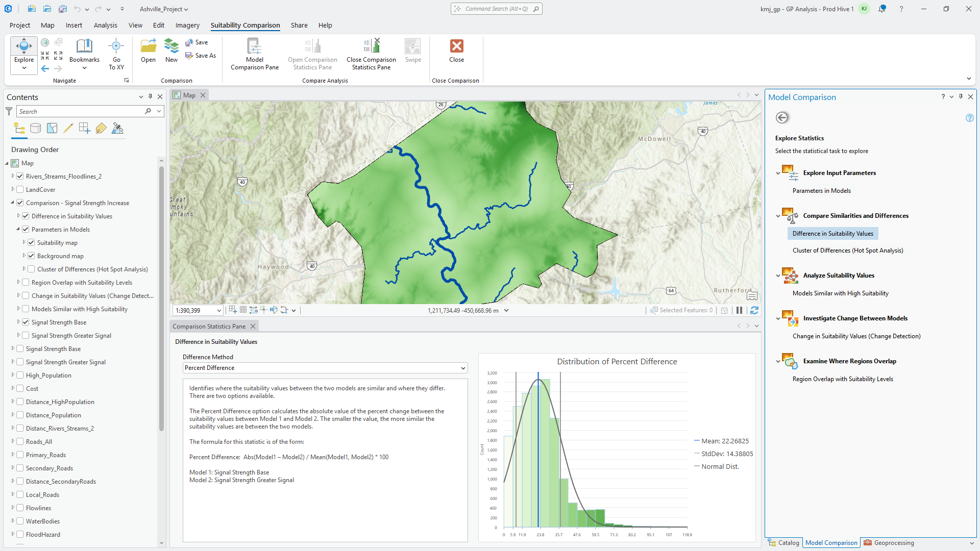Enable the LandCover layer checkbox

[x=20, y=190]
